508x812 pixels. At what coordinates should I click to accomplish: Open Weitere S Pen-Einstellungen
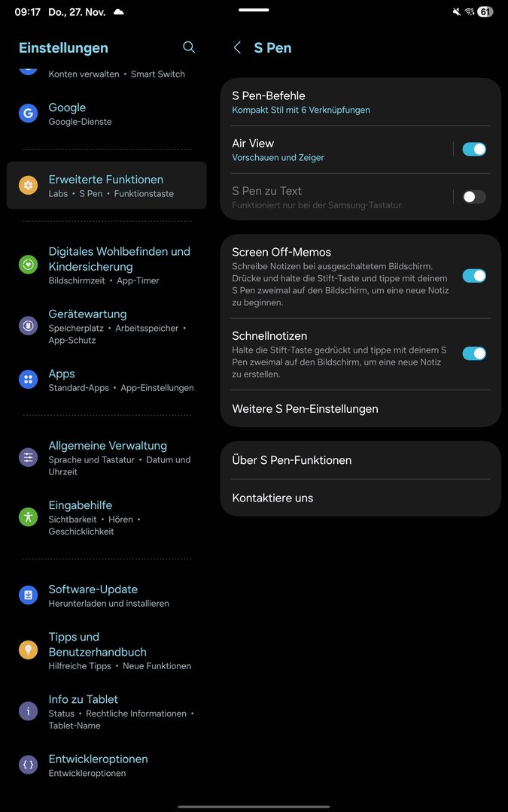pyautogui.click(x=360, y=408)
